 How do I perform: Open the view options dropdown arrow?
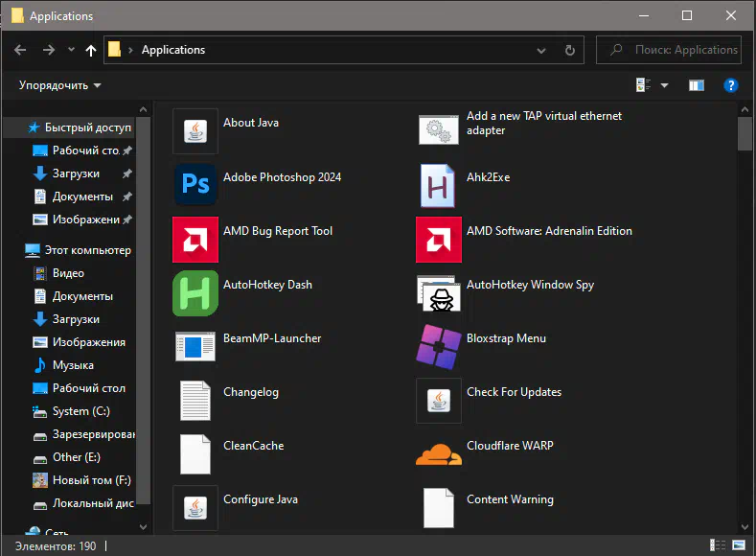(x=664, y=85)
